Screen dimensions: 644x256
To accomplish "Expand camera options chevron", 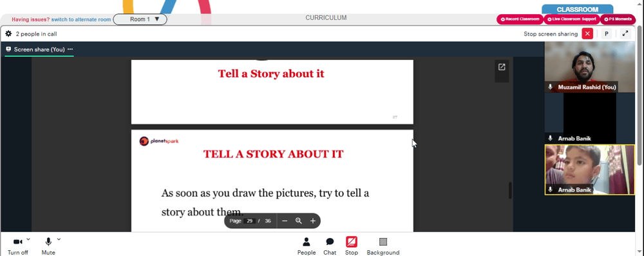I will tap(28, 239).
